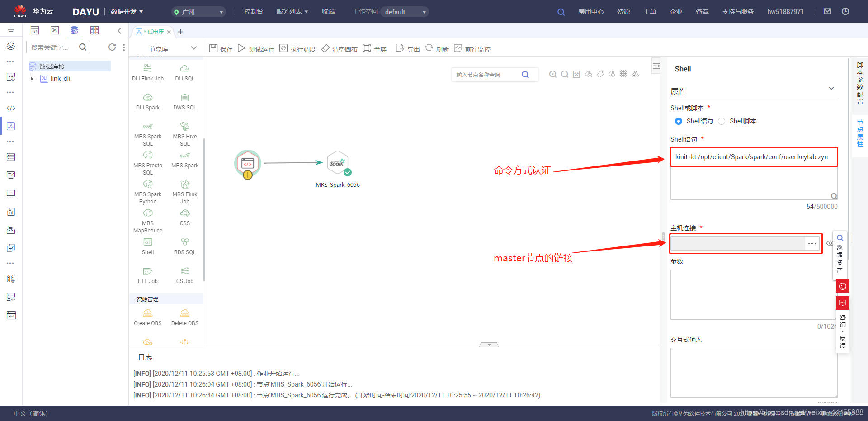The width and height of the screenshot is (868, 421).
Task: Save the job with 保存
Action: 221,48
